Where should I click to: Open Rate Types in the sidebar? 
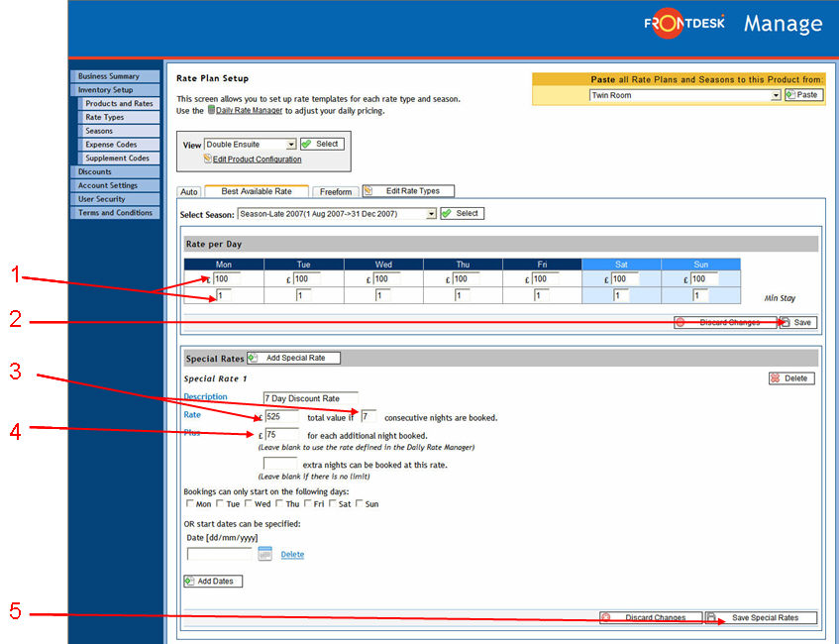click(x=104, y=117)
